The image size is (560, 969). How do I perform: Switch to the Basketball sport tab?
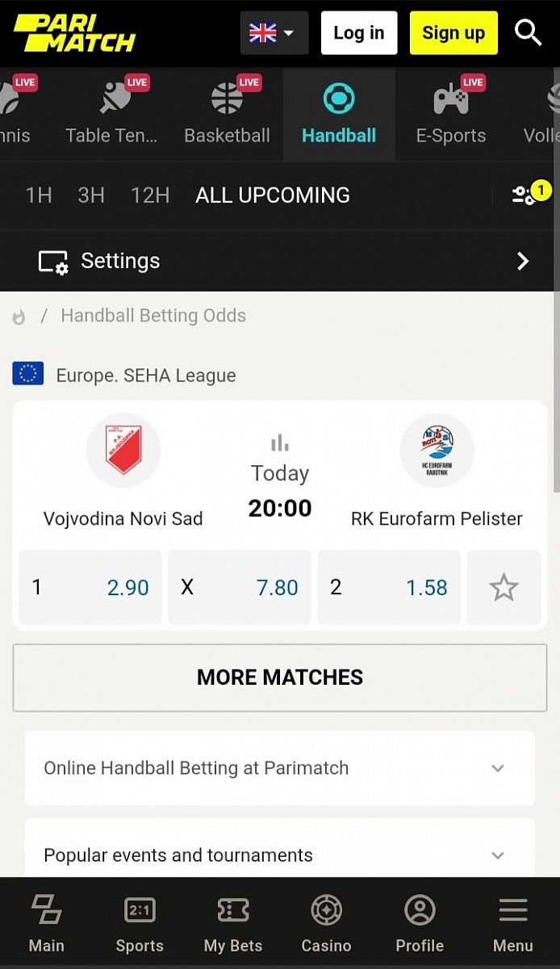pos(227,115)
